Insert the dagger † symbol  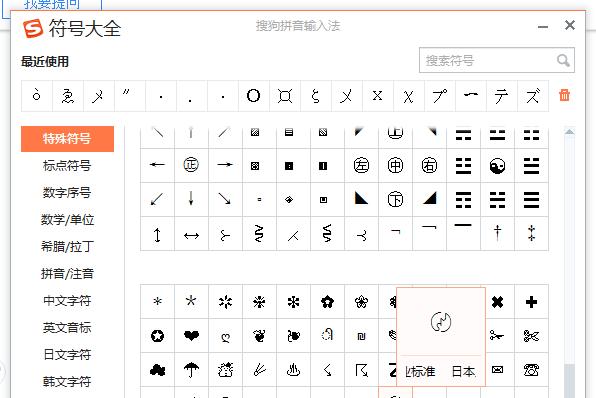click(497, 233)
